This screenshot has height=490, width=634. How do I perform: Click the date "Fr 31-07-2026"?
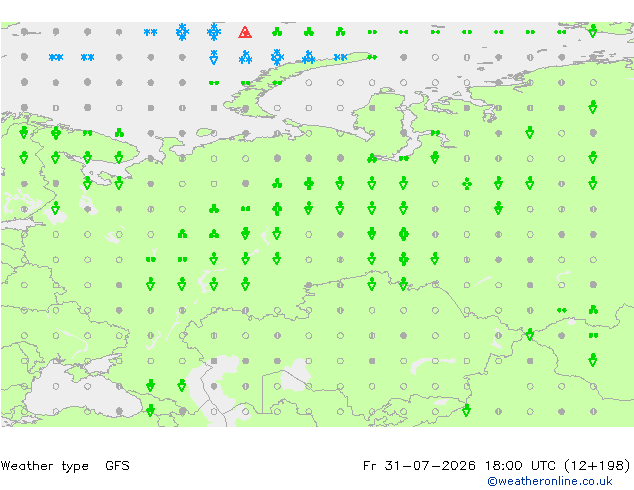coord(419,466)
